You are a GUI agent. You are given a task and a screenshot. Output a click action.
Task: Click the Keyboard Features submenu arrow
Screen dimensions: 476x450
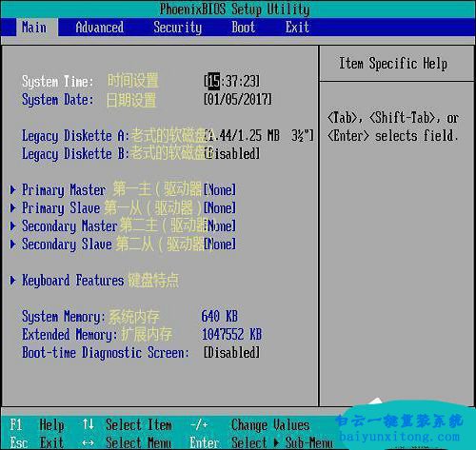pyautogui.click(x=12, y=281)
